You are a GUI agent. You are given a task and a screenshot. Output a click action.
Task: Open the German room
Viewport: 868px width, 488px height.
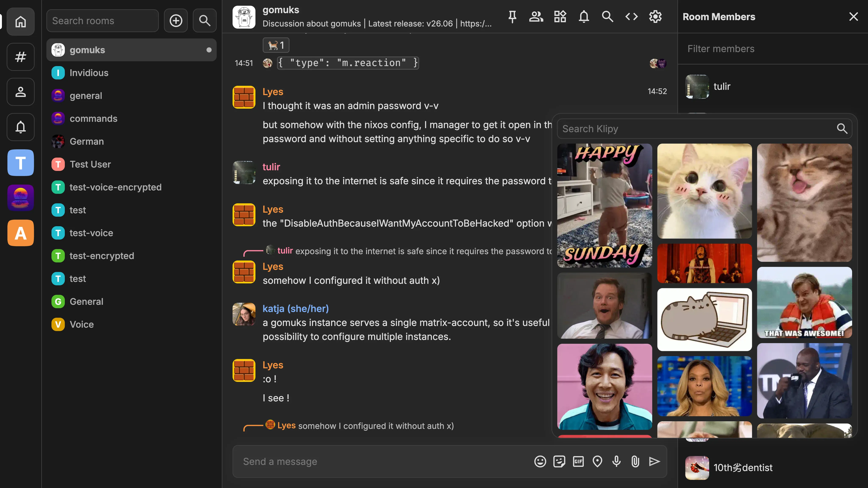[x=131, y=141]
